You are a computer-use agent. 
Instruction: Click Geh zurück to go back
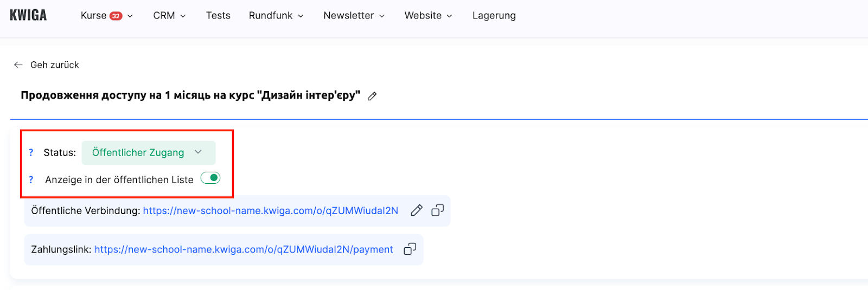pyautogui.click(x=54, y=65)
